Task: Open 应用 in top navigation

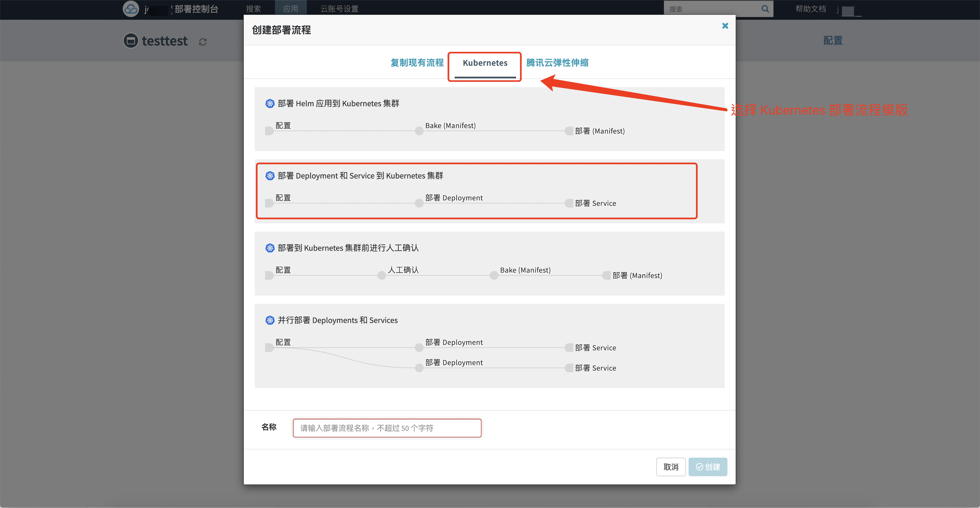Action: 291,9
